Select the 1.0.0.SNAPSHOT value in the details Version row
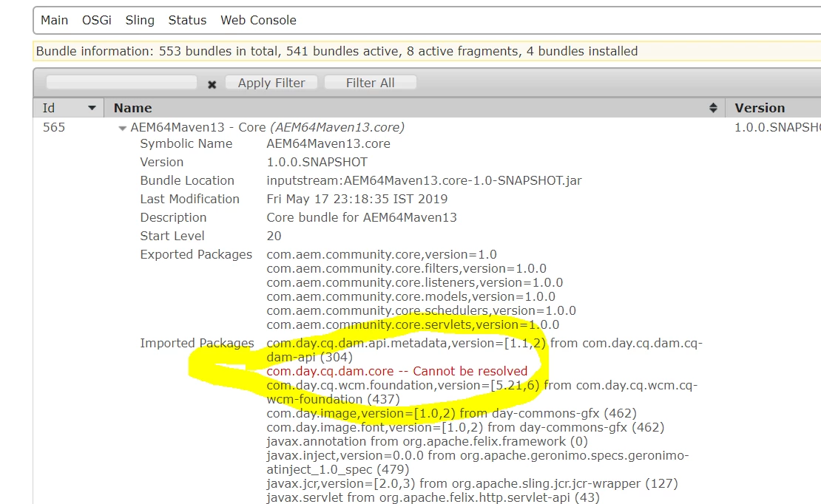The height and width of the screenshot is (504, 821). click(317, 163)
